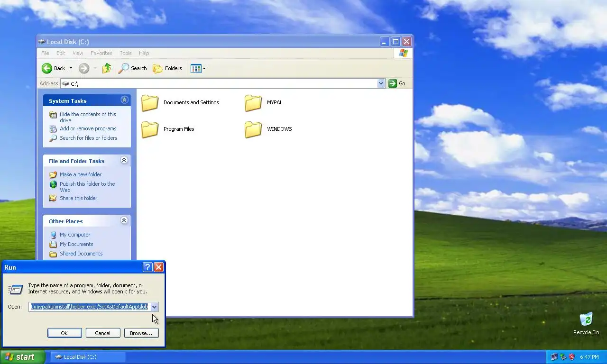The width and height of the screenshot is (607, 364).
Task: Select the Documents and Settings folder icon
Action: coord(150,103)
